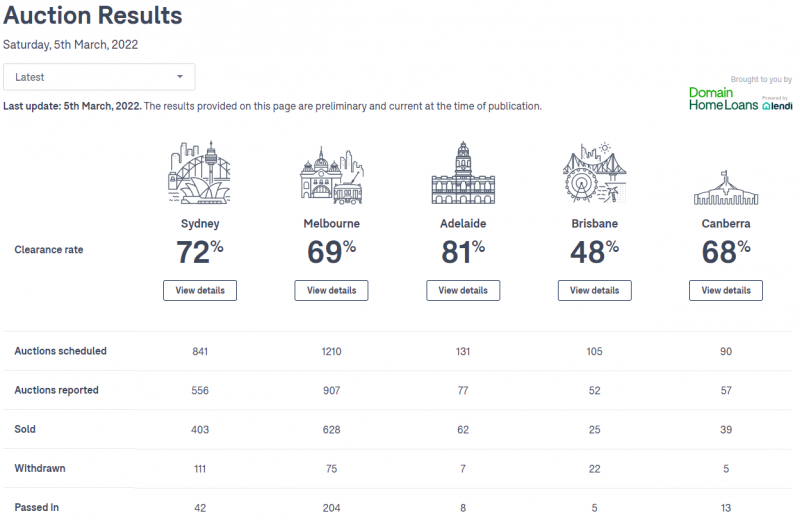Click the Melbourne Flinders Street station icon
Screen dimensions: 800x527
(x=332, y=175)
